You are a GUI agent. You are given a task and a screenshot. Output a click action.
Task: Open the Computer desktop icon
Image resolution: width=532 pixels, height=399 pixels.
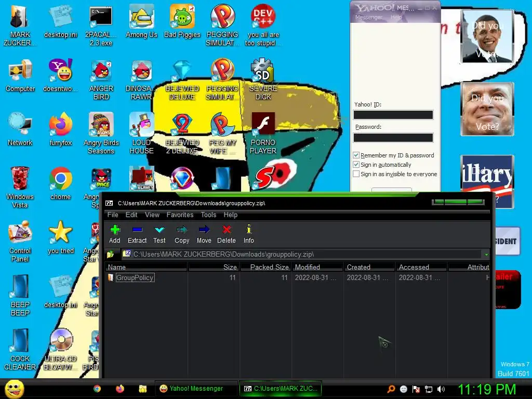(x=20, y=76)
